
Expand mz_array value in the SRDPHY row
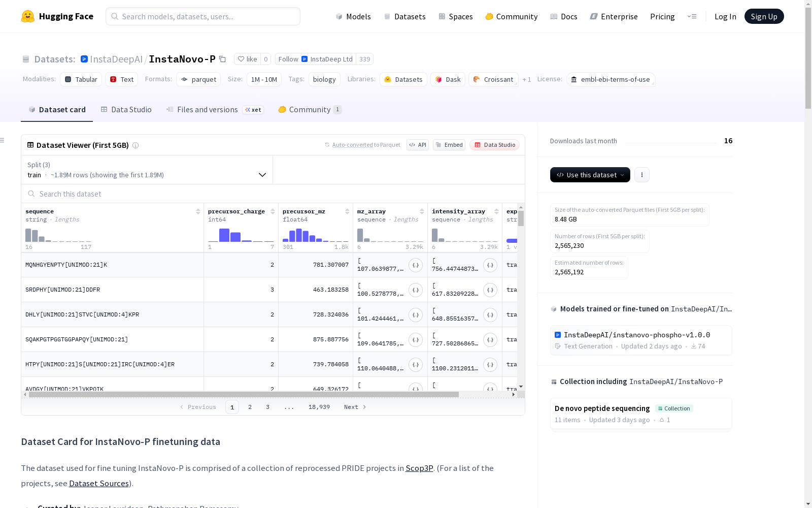(x=416, y=290)
